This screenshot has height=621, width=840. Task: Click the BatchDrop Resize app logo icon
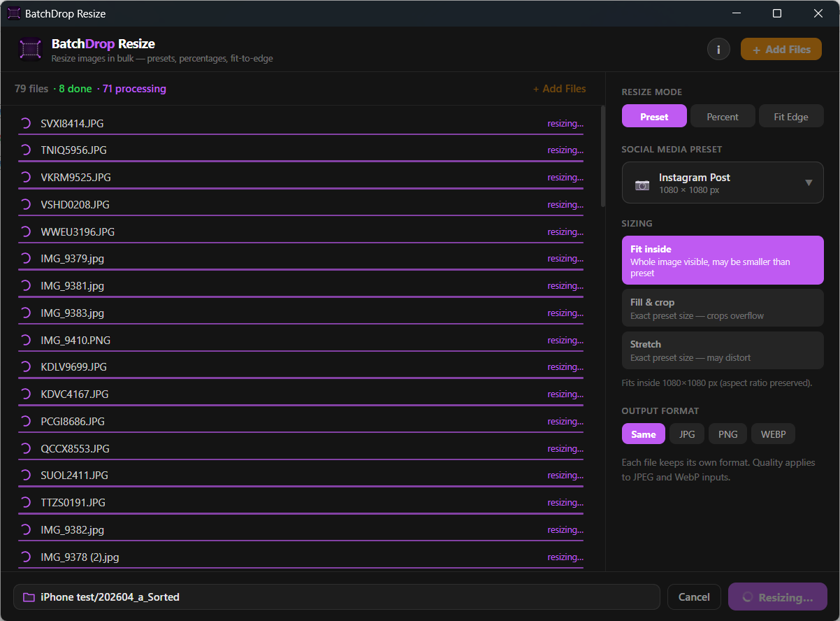30,50
